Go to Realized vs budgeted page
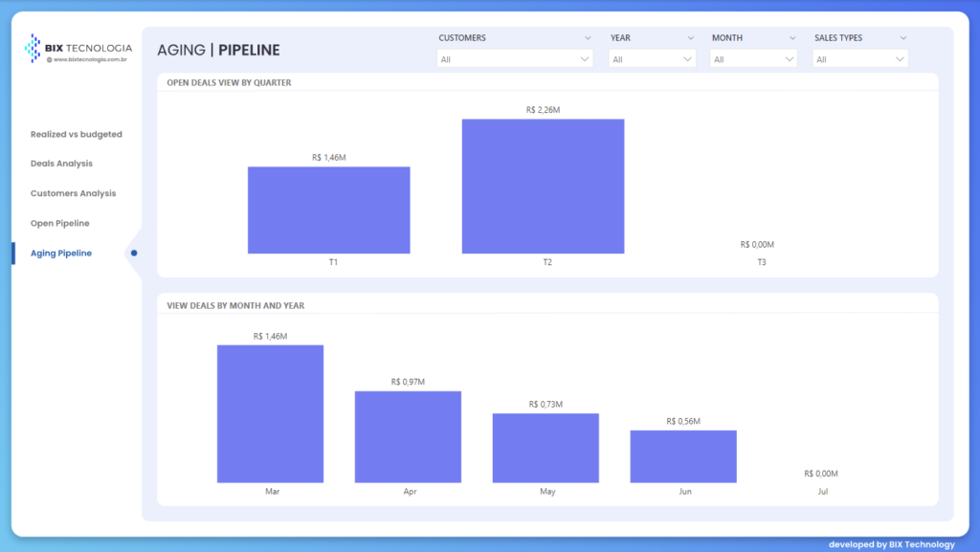This screenshot has height=552, width=980. point(77,135)
